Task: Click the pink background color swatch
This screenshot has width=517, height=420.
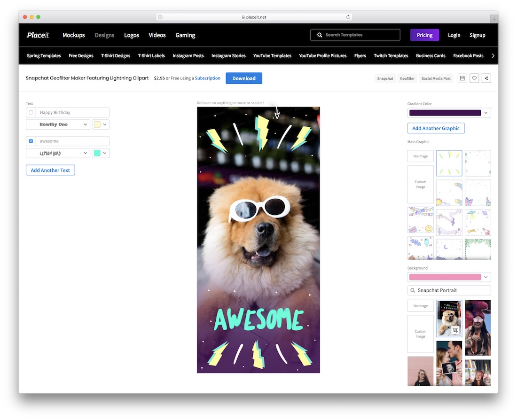Action: tap(445, 277)
